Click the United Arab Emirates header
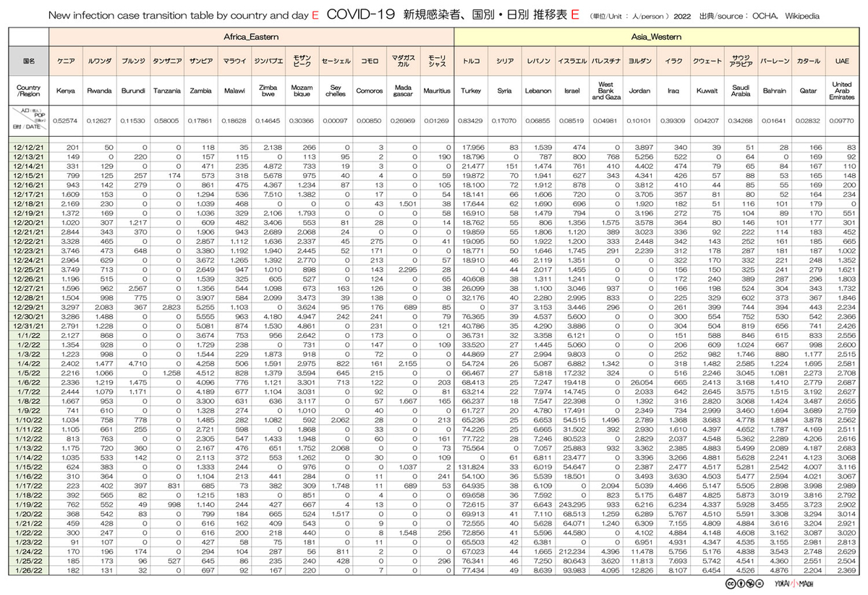 coord(843,91)
